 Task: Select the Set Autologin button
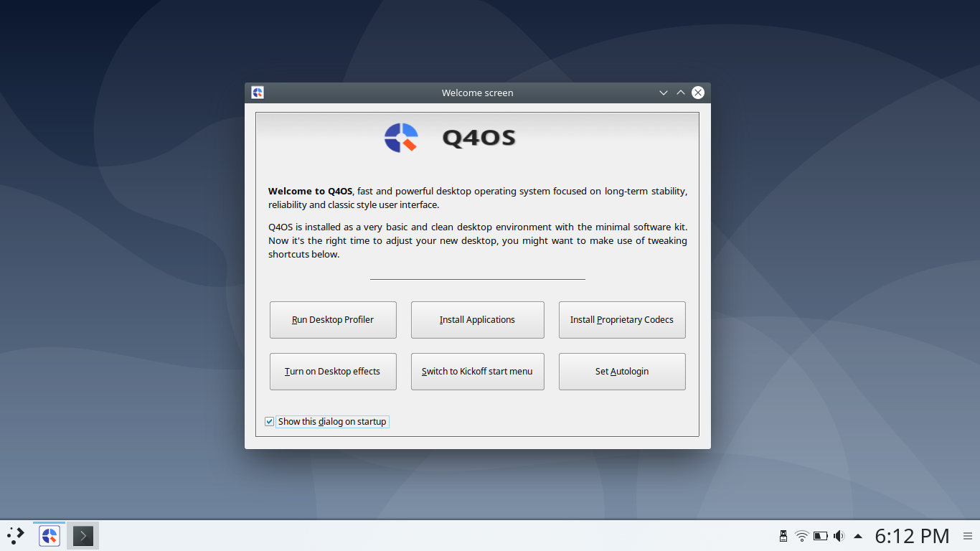point(622,372)
